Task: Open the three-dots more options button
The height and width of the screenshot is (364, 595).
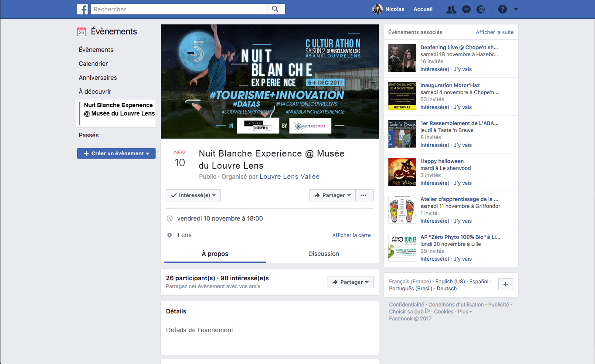Action: click(364, 195)
